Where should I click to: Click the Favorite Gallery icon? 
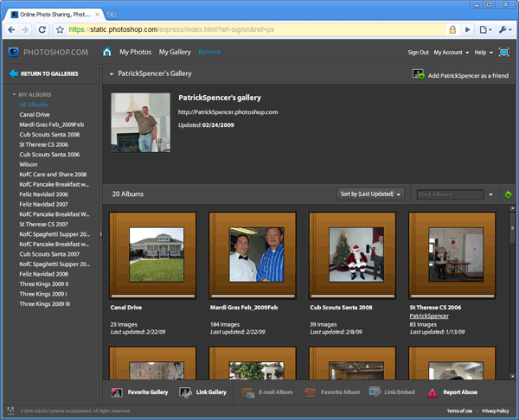[x=117, y=392]
